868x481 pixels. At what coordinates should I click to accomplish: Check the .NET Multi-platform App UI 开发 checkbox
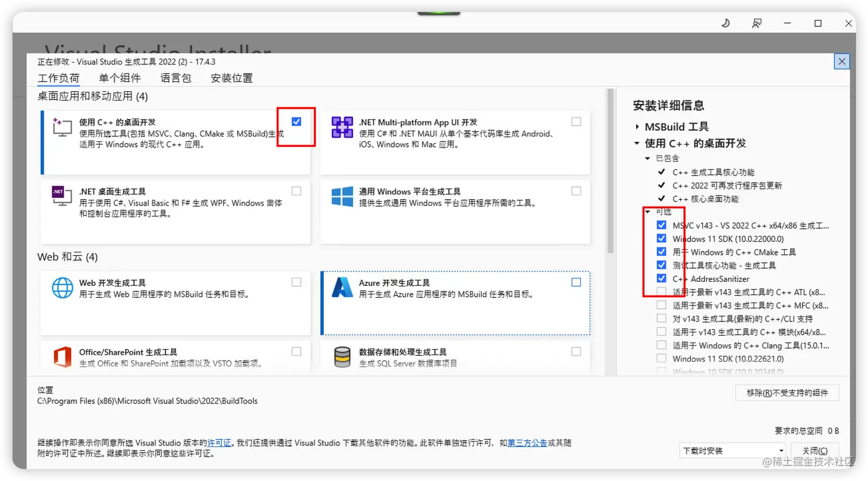coord(576,122)
